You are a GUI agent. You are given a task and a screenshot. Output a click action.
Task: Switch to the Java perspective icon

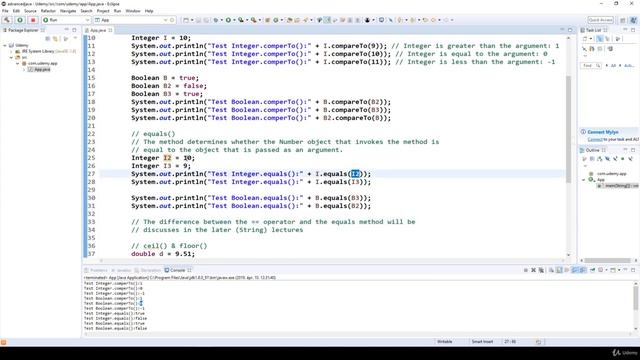633,20
